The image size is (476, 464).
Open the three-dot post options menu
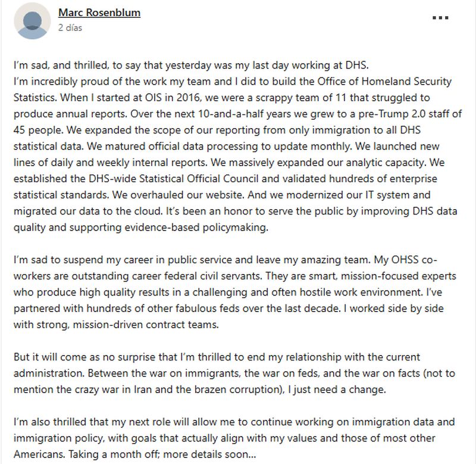(x=440, y=18)
